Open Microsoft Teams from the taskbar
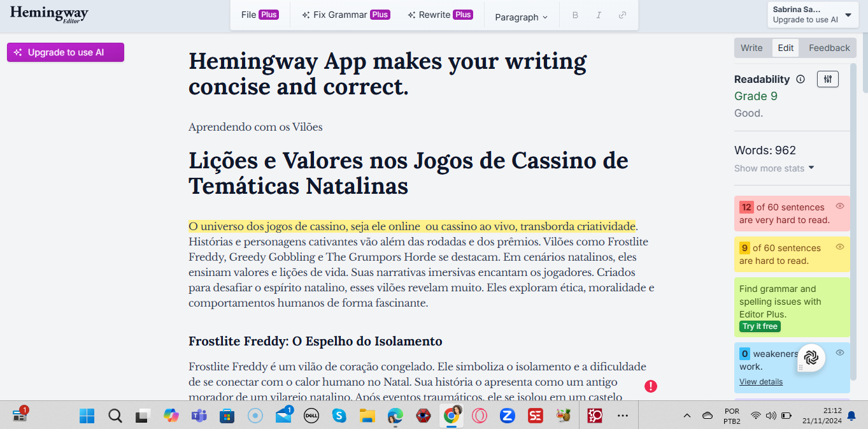This screenshot has height=429, width=868. [199, 416]
